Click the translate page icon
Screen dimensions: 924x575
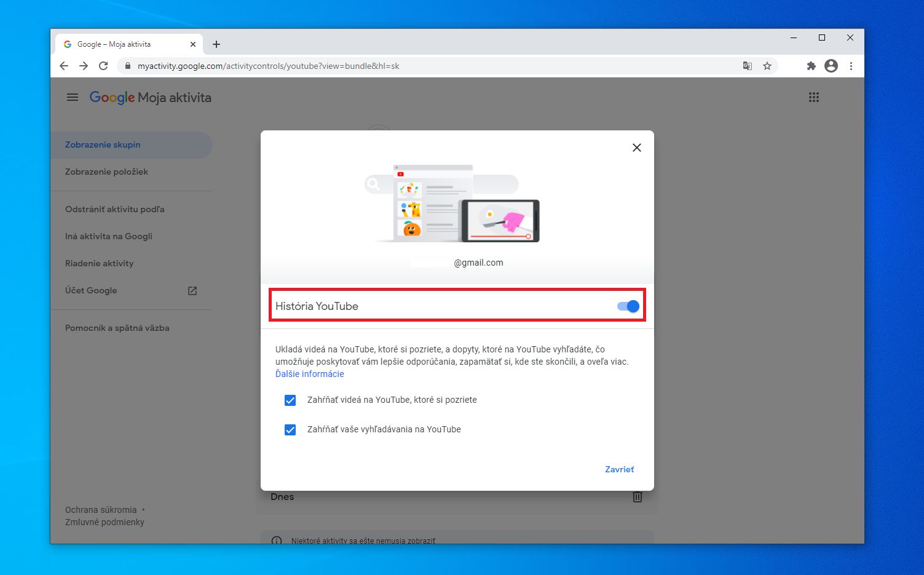pyautogui.click(x=748, y=66)
